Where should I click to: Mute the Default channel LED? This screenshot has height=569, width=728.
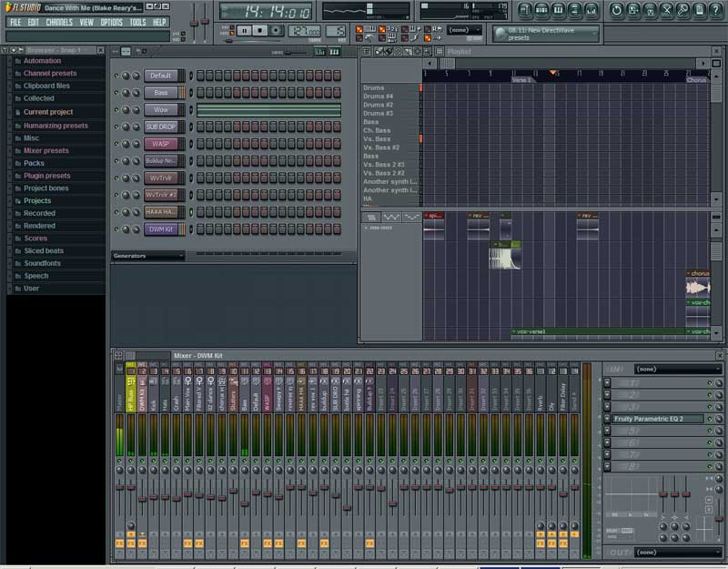click(116, 76)
